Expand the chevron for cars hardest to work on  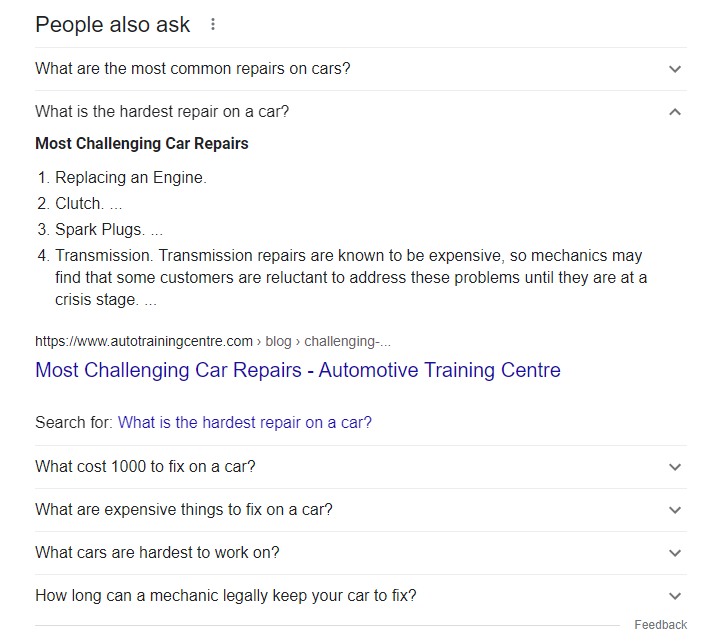pos(675,553)
